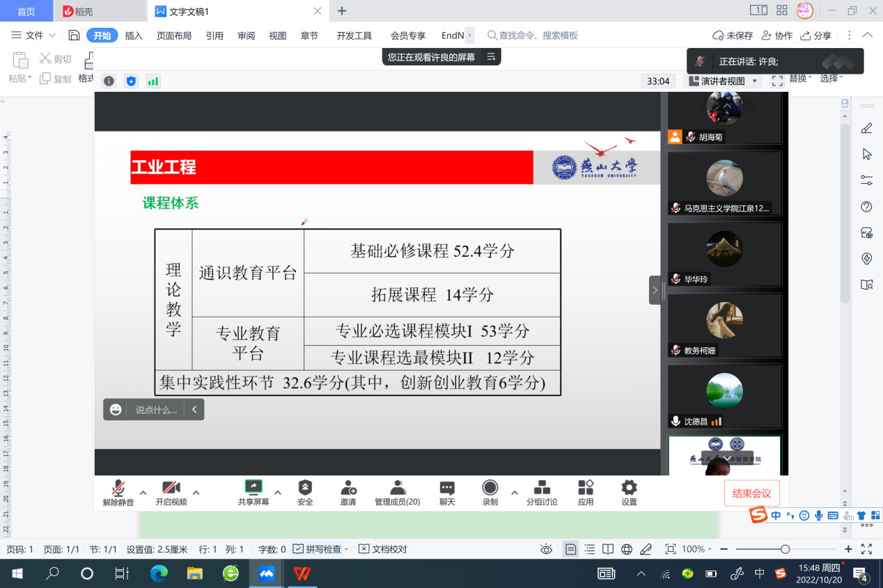This screenshot has width=883, height=588.
Task: Unmute the microphone (解除静音)
Action: (x=118, y=488)
